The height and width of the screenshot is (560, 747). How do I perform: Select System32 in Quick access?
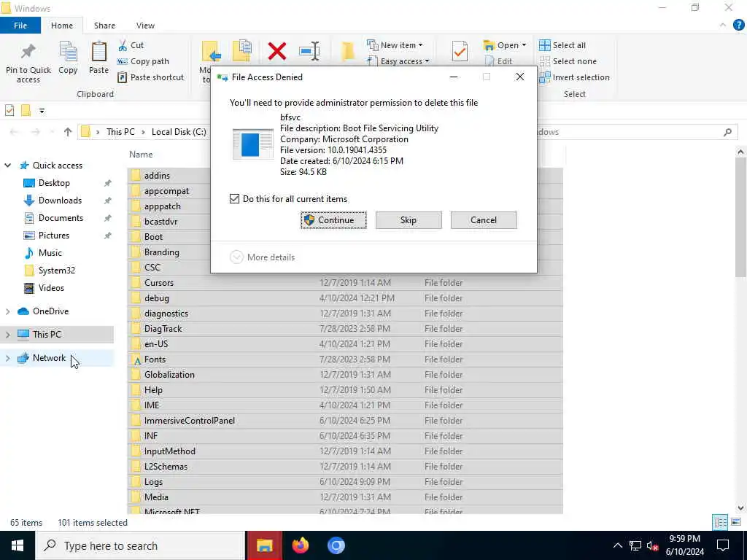pos(57,271)
